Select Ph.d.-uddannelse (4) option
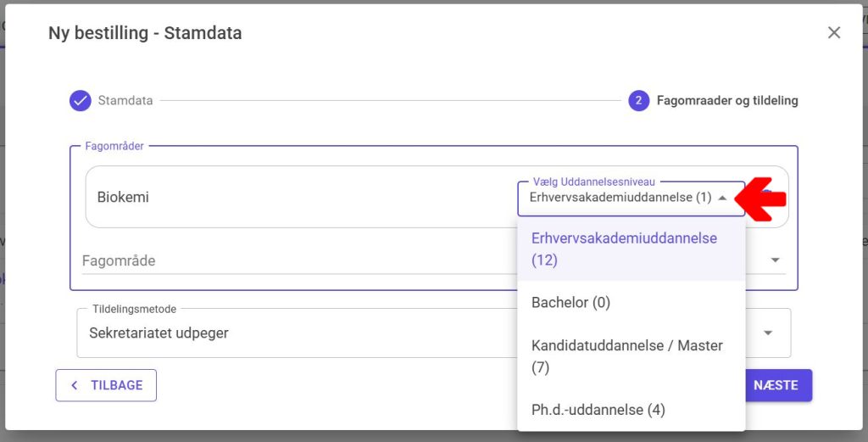Screen dimensions: 868x442 (x=598, y=410)
